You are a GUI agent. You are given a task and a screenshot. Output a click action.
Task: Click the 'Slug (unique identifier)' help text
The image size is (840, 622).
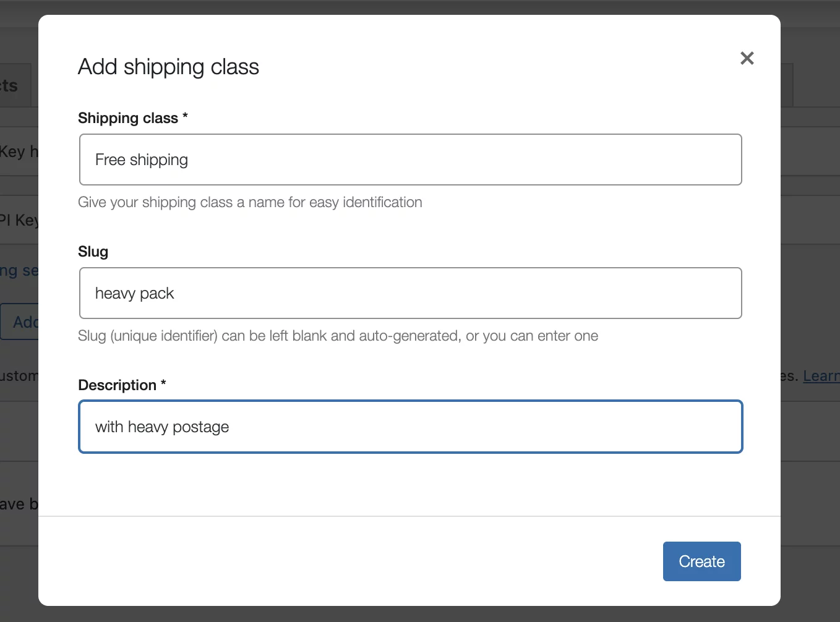point(338,336)
